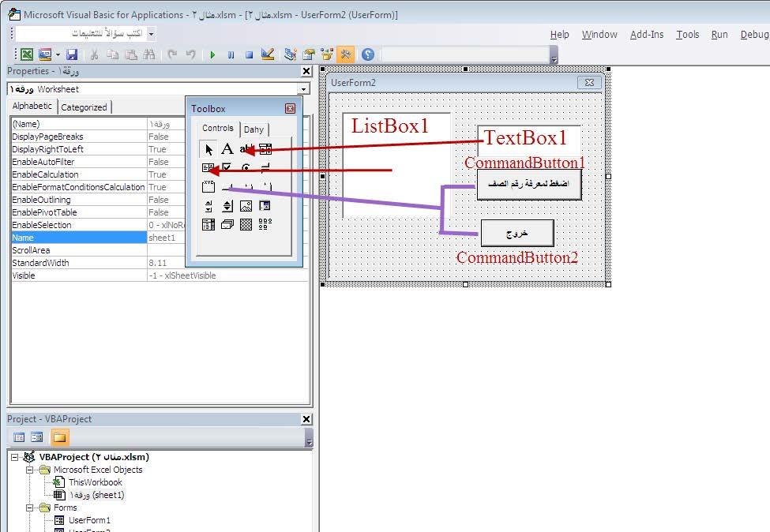Select the CommandButton control in Toolbox
This screenshot has height=532, width=770.
(227, 186)
